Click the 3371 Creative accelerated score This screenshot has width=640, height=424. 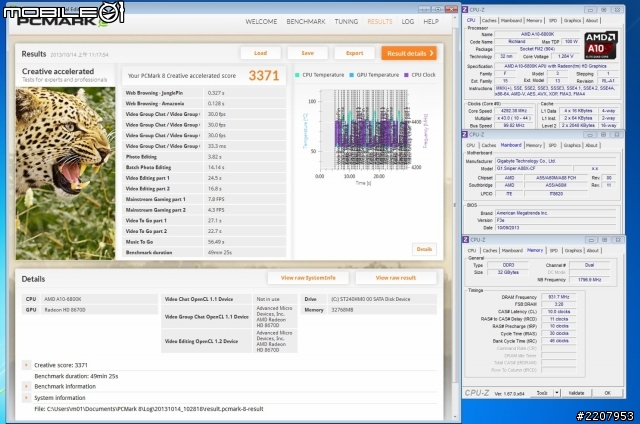(x=264, y=75)
